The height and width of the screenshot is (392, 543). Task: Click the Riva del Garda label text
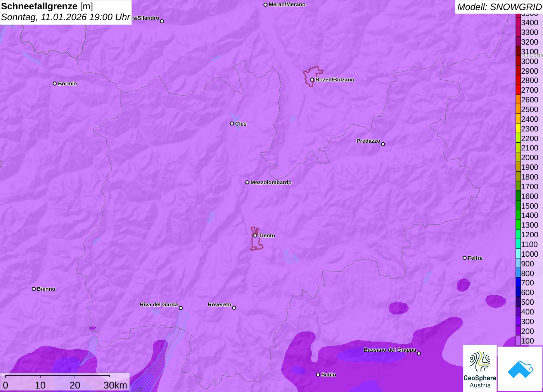pos(159,304)
